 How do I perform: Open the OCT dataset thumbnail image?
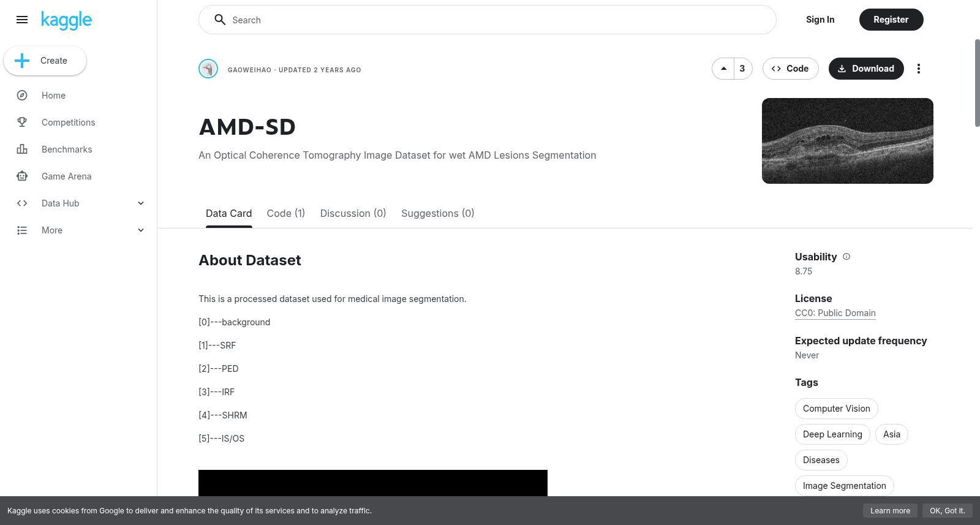848,141
